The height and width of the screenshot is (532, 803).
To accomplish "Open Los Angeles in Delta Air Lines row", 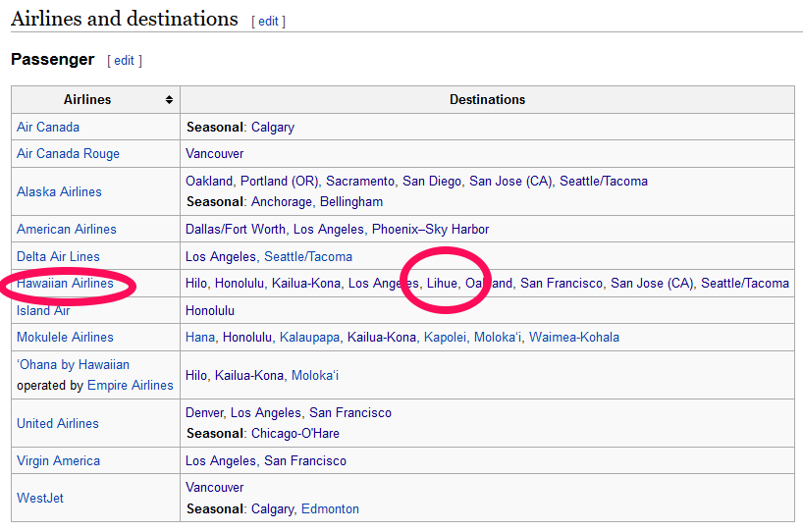I will tap(221, 256).
